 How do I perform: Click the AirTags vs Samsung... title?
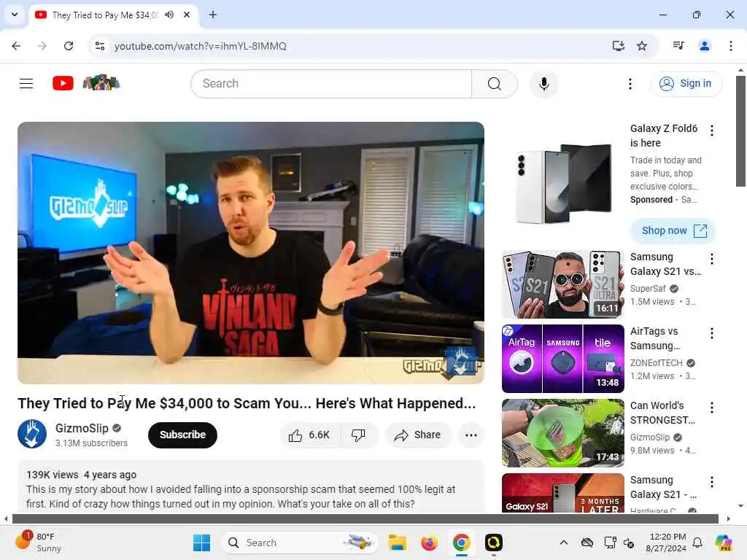tap(654, 338)
